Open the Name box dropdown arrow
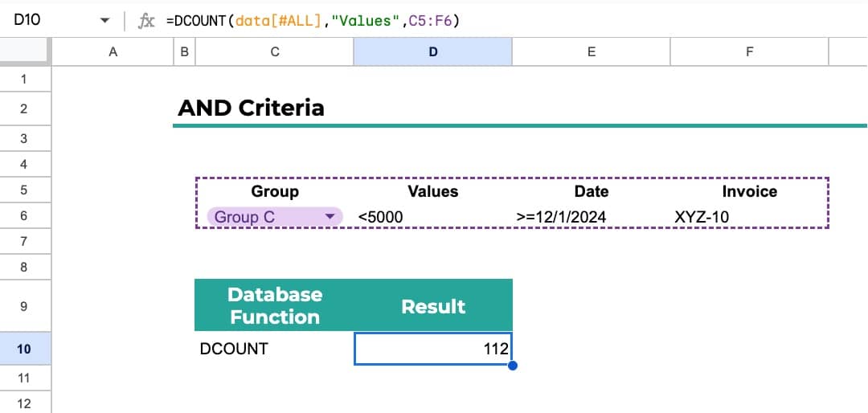Screen dimensions: 868x413 [x=104, y=22]
